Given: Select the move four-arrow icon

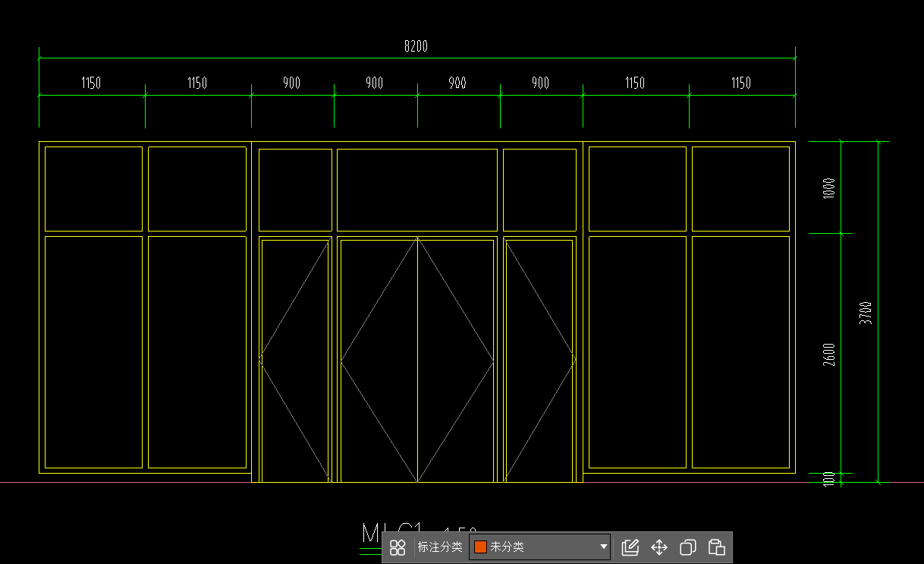Looking at the screenshot, I should 659,547.
